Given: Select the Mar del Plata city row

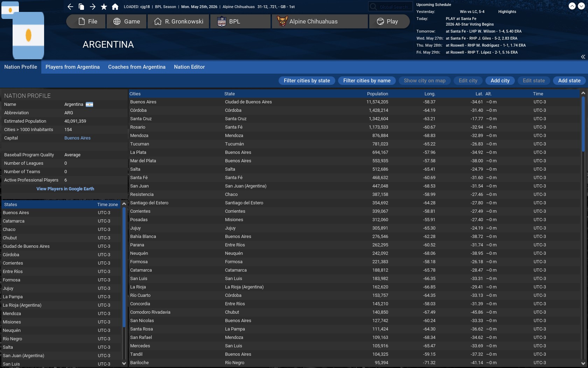Looking at the screenshot, I should (354, 161).
